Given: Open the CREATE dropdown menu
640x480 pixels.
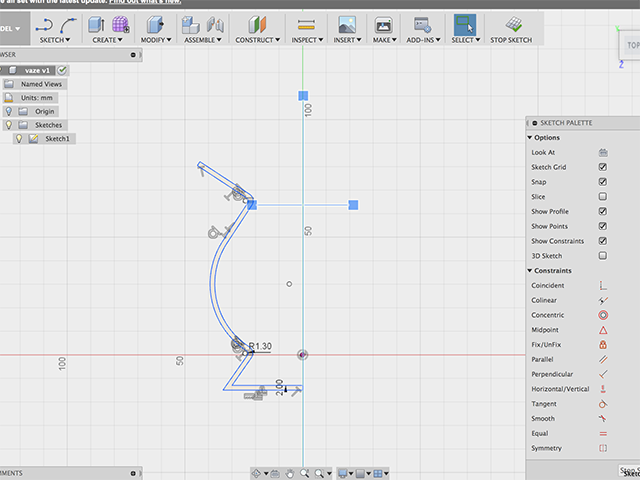Looking at the screenshot, I should tap(107, 40).
